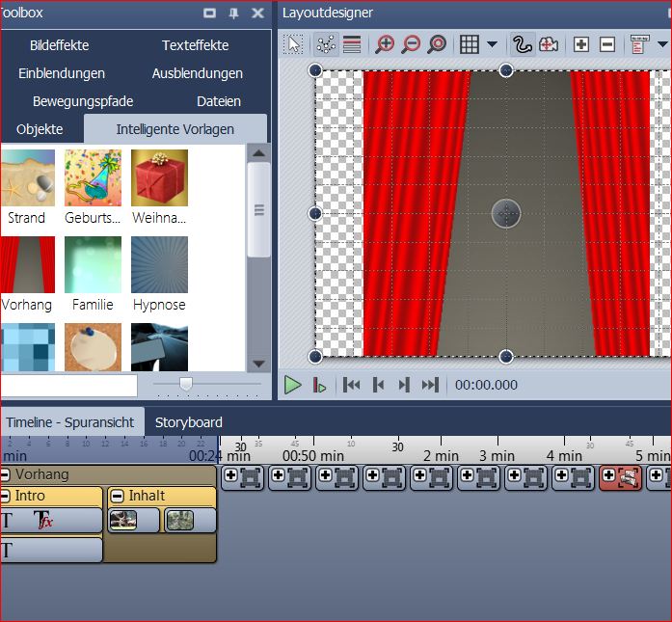The image size is (672, 622).
Task: Click the Toolbox search input field
Action: click(67, 386)
